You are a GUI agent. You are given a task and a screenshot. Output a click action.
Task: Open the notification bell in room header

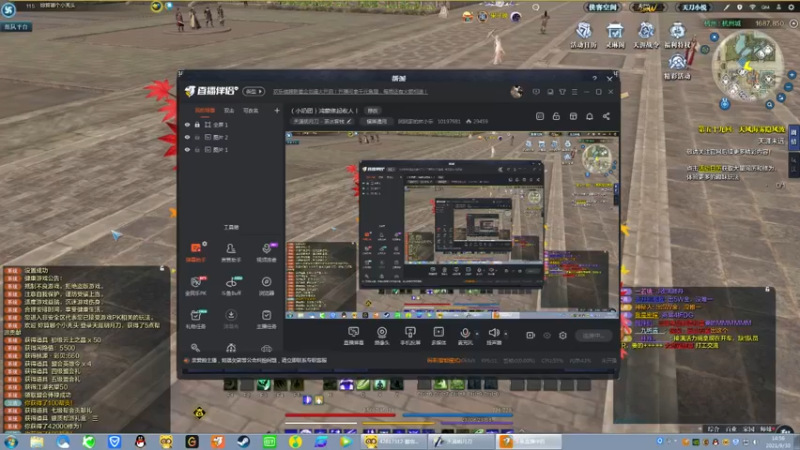(589, 116)
